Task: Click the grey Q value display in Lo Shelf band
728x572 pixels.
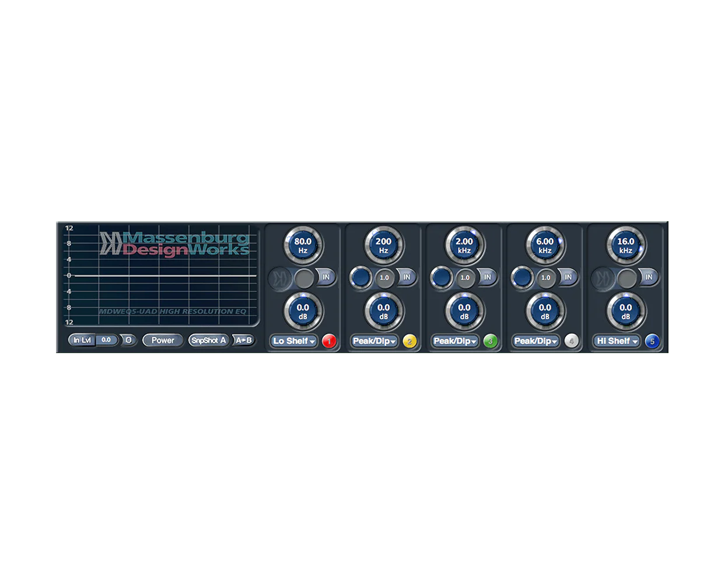Action: 304,278
